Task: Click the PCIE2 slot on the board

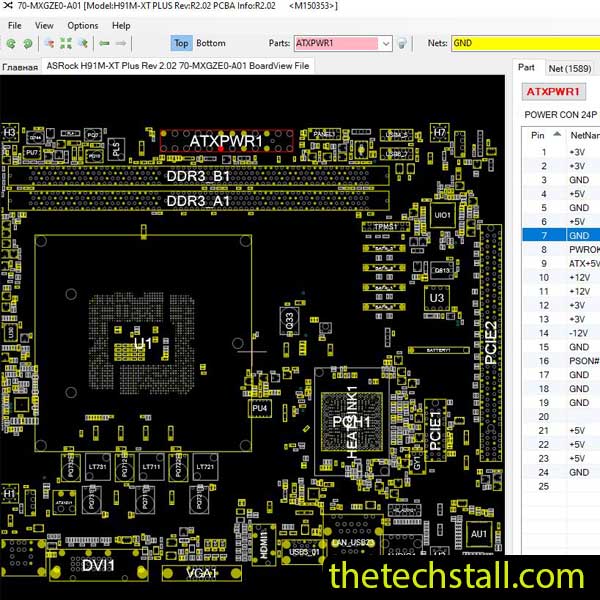Action: coord(491,342)
